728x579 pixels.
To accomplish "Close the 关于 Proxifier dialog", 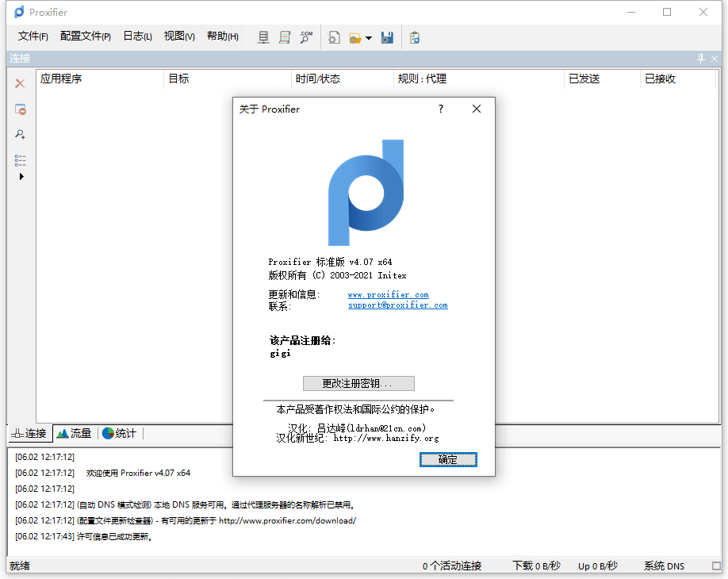I will pos(477,109).
